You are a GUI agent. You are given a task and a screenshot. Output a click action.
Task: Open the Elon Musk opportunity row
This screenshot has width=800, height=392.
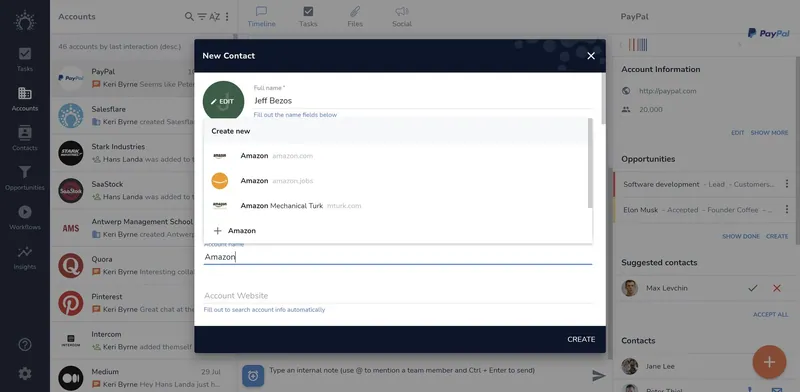click(697, 210)
